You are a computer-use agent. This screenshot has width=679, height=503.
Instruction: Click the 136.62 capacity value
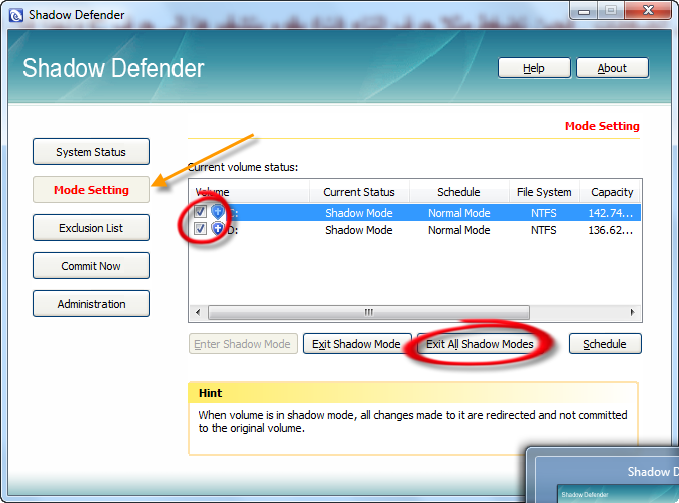(x=611, y=230)
